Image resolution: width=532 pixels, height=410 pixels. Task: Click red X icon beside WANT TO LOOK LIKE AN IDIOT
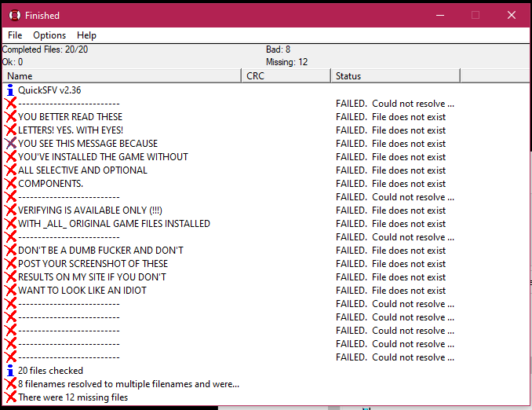click(x=10, y=291)
